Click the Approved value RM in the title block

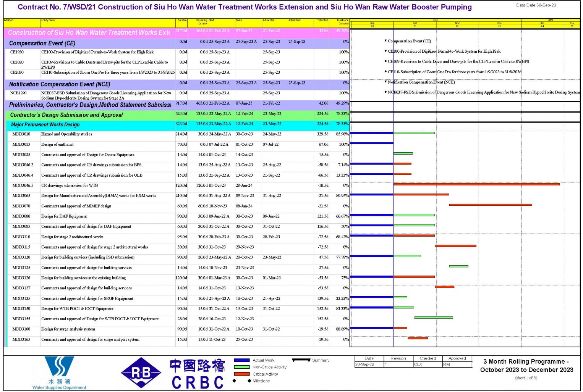(x=447, y=365)
